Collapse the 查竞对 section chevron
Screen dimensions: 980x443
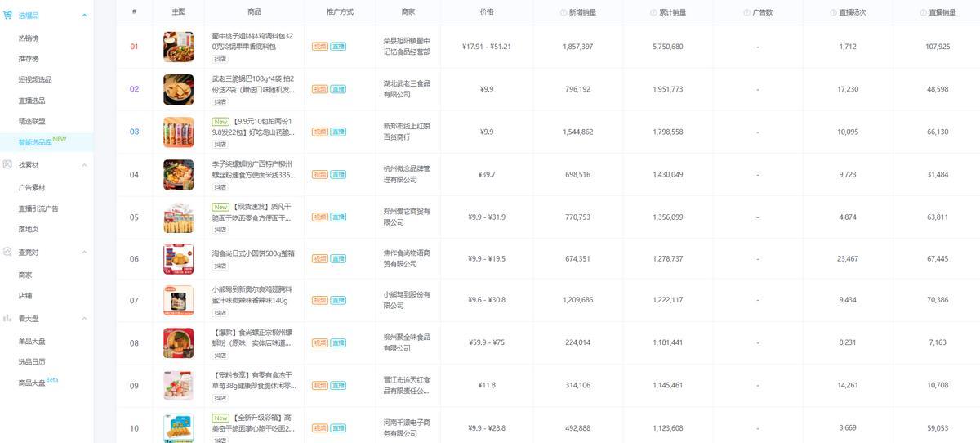click(83, 253)
